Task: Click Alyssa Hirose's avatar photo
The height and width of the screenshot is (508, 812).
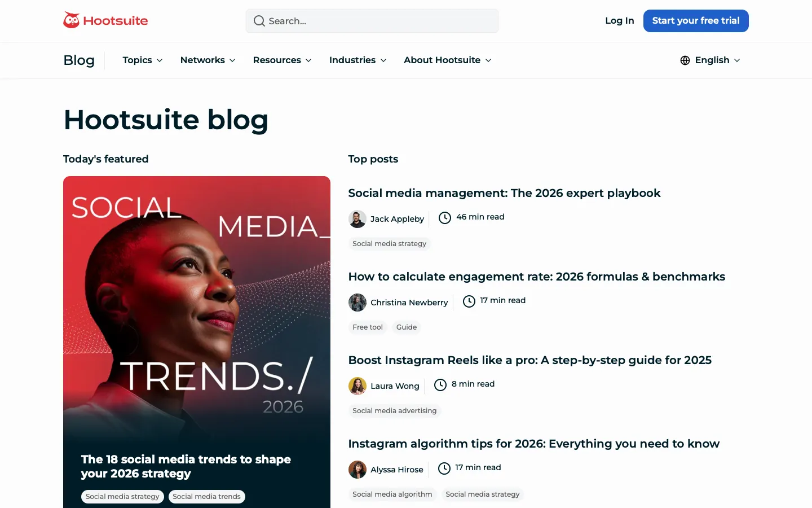Action: pos(358,470)
